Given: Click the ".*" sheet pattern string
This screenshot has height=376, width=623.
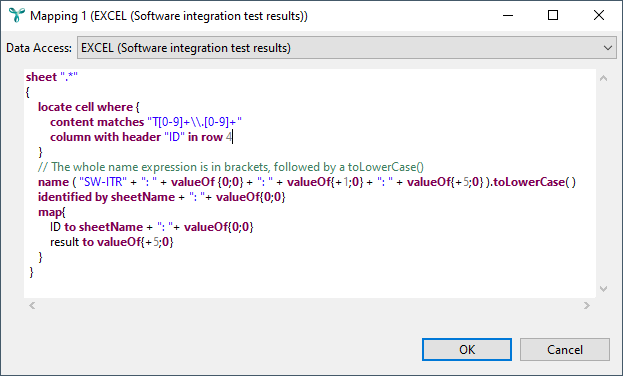Looking at the screenshot, I should point(69,77).
